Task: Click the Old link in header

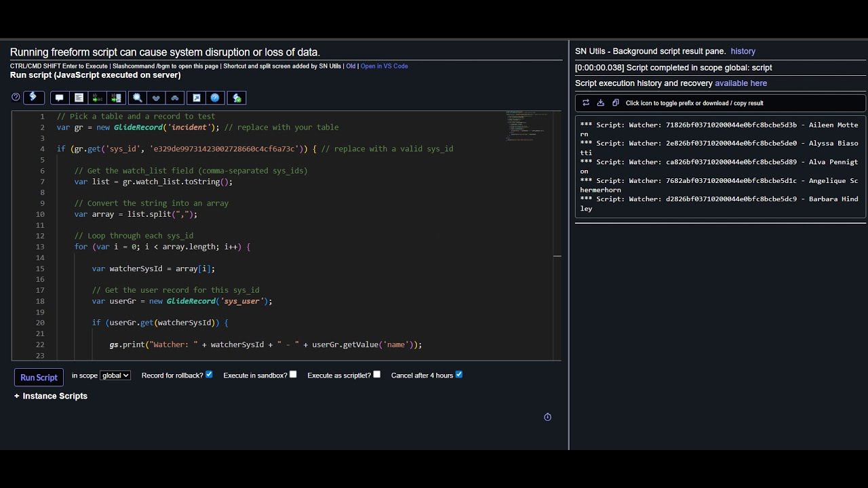Action: 351,66
